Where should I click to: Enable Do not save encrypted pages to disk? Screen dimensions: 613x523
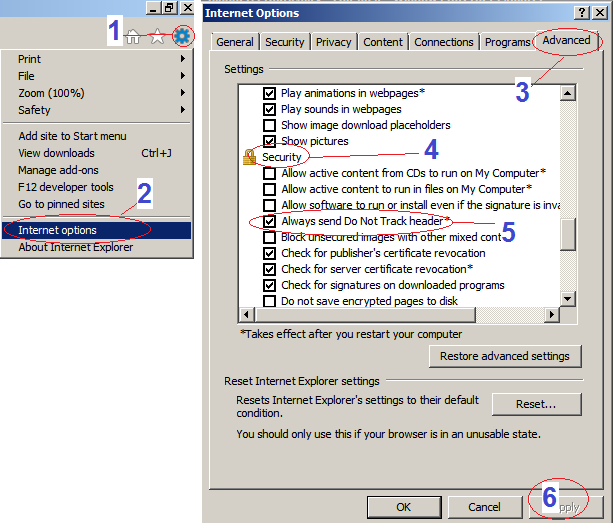(x=269, y=301)
